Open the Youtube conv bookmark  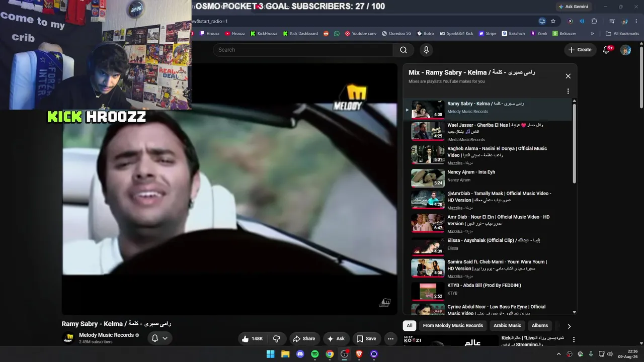tap(360, 34)
